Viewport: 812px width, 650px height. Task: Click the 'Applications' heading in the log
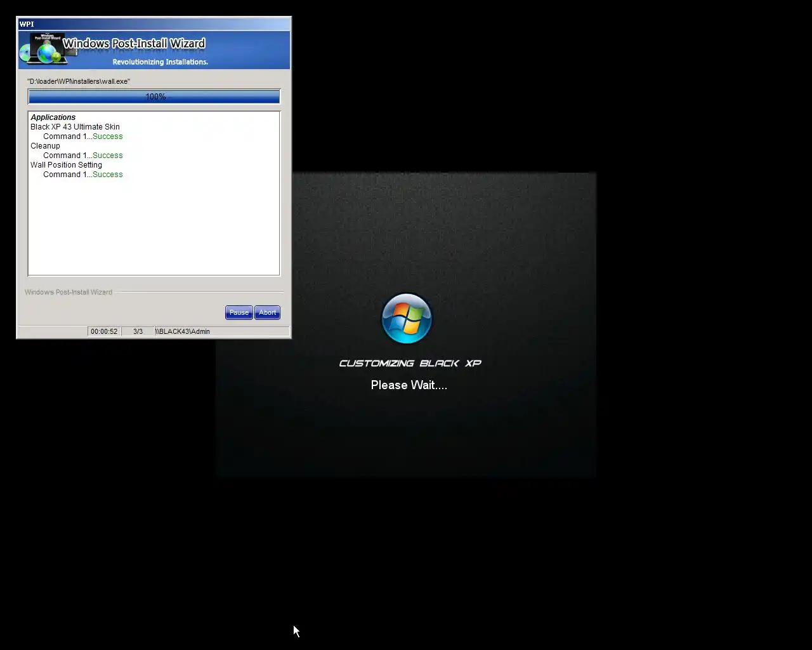[x=53, y=117]
